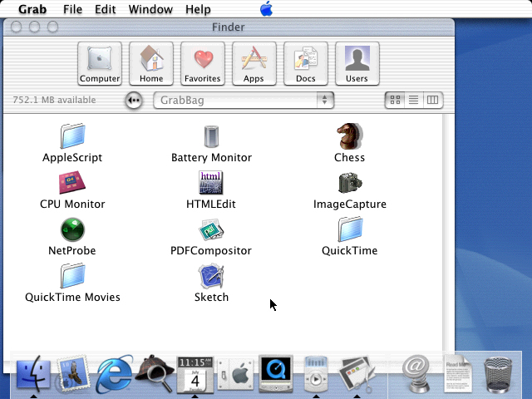Go to Home folder in toolbar

[x=151, y=63]
